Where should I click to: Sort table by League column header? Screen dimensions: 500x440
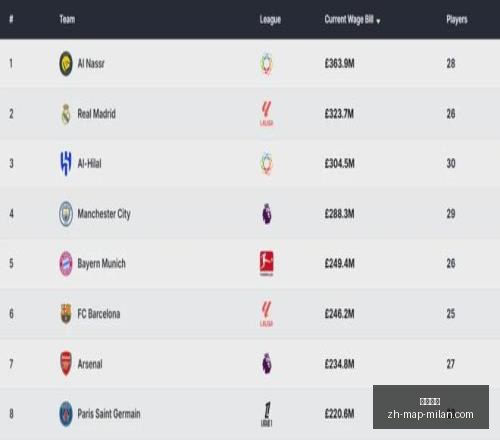point(270,20)
